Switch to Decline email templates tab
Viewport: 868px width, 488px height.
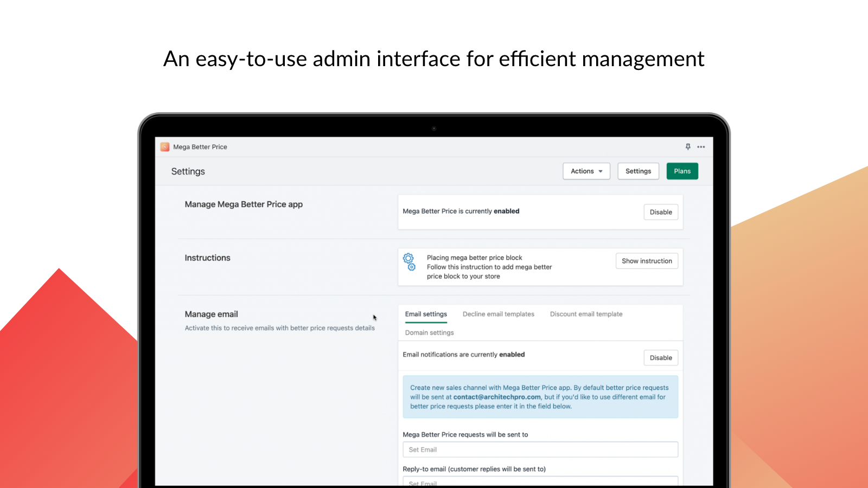(x=498, y=314)
